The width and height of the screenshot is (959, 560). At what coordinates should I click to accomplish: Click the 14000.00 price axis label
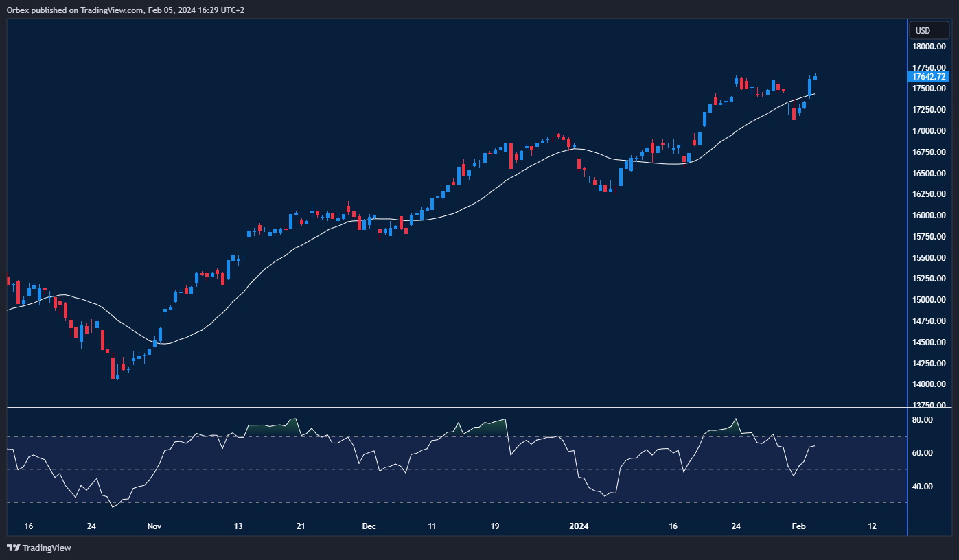coord(929,384)
